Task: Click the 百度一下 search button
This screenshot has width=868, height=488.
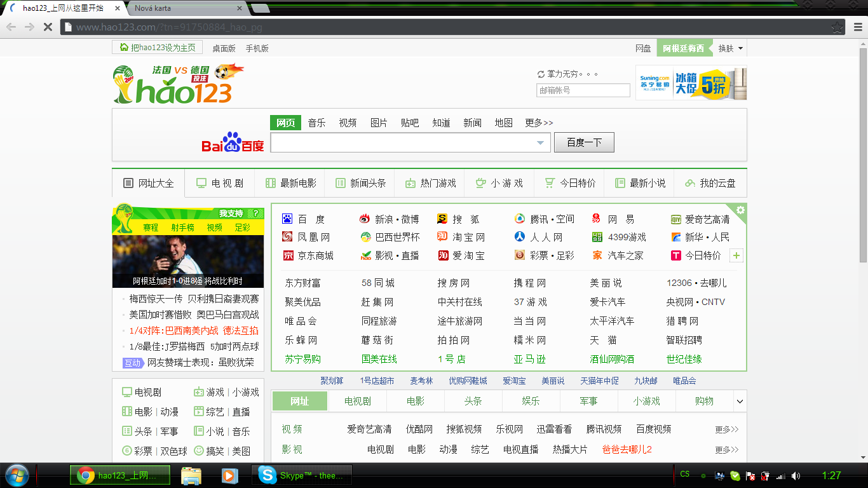Action: coord(584,142)
